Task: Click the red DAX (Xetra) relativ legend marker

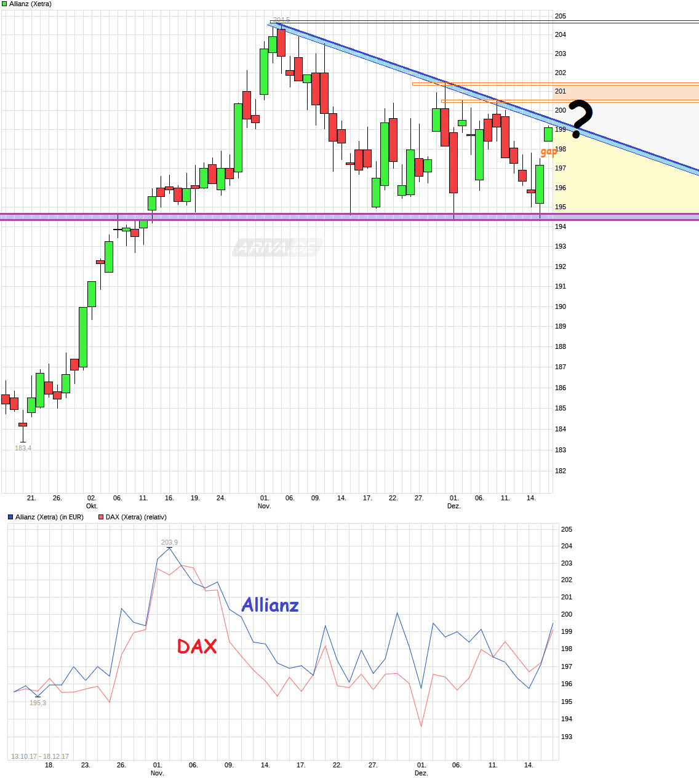Action: pyautogui.click(x=100, y=517)
